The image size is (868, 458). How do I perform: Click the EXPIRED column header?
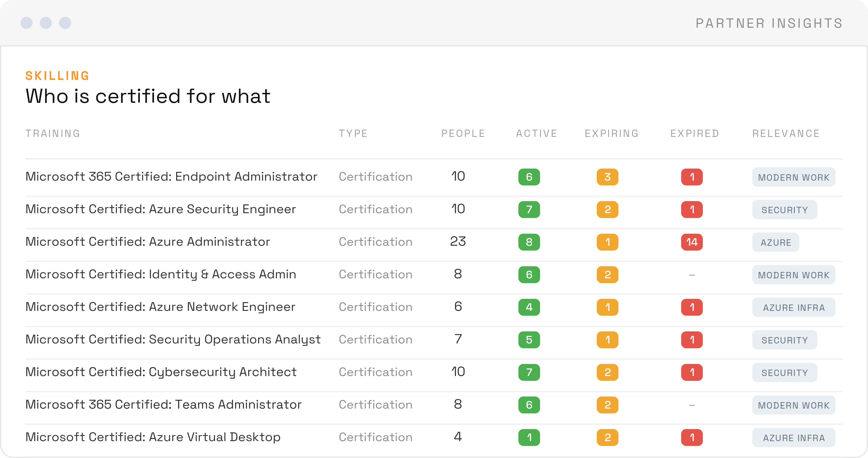(x=695, y=134)
